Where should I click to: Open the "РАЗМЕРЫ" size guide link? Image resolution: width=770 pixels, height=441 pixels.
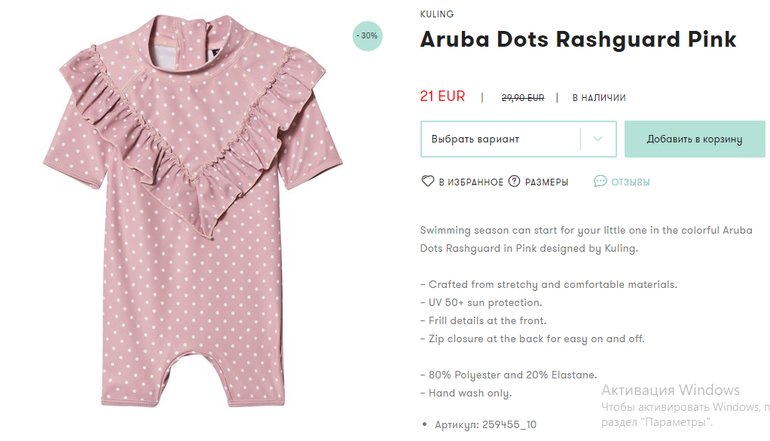[x=547, y=182]
